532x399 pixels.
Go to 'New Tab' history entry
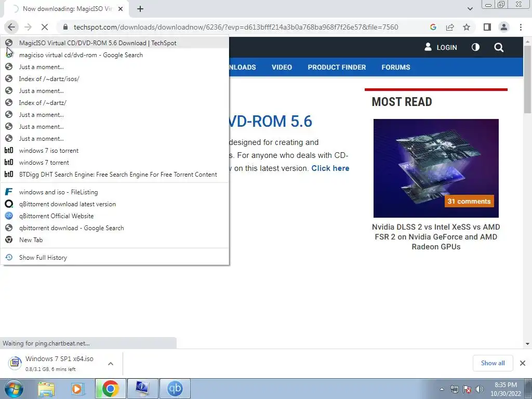click(x=115, y=240)
